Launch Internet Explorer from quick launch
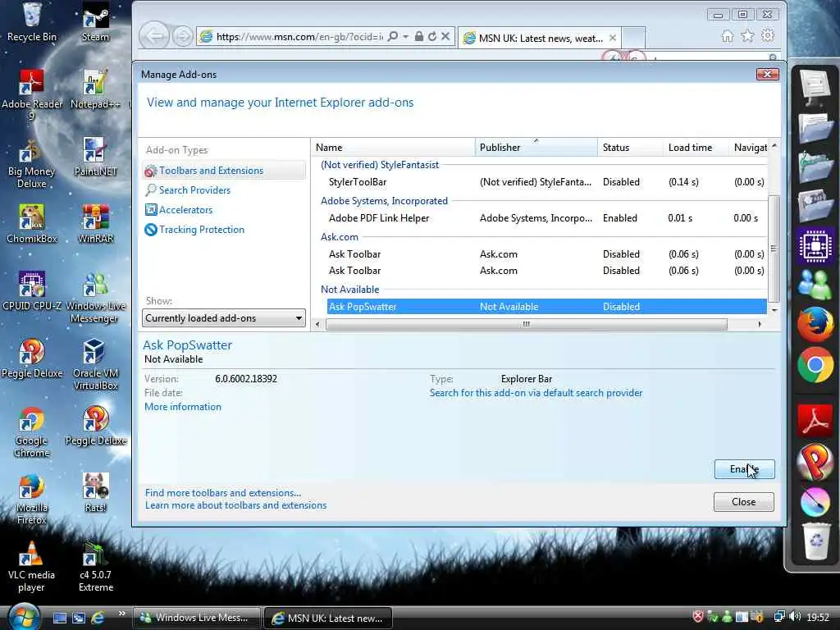The height and width of the screenshot is (630, 840). pos(98,618)
